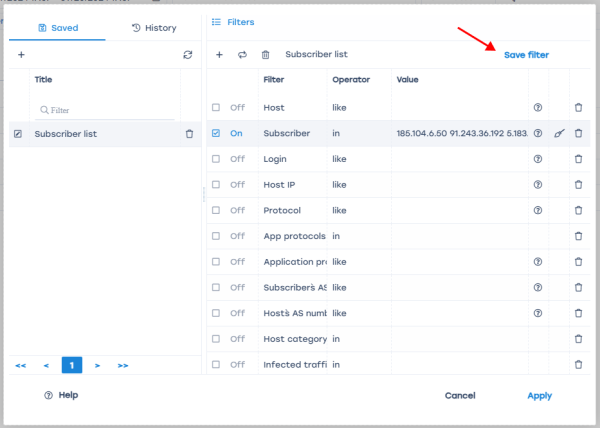The height and width of the screenshot is (428, 600).
Task: Clear the Subscriber value with brush icon
Action: 559,133
